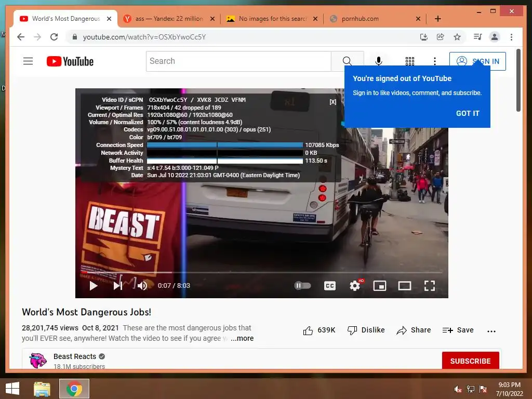Switch to miniplayer
Viewport: 532px width, 399px height.
[380, 286]
